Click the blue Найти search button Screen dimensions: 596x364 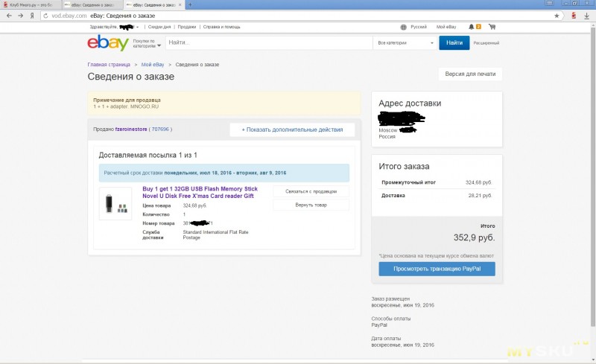pyautogui.click(x=454, y=42)
